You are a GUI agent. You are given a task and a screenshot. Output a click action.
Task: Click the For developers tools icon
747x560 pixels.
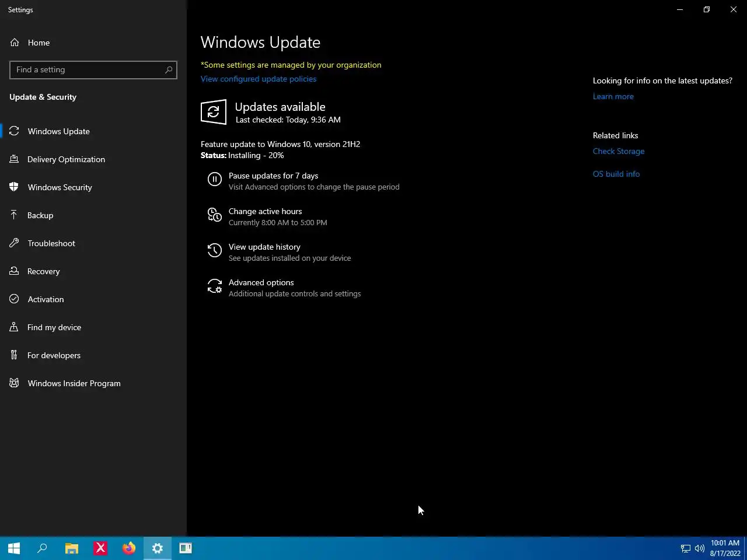pos(14,355)
